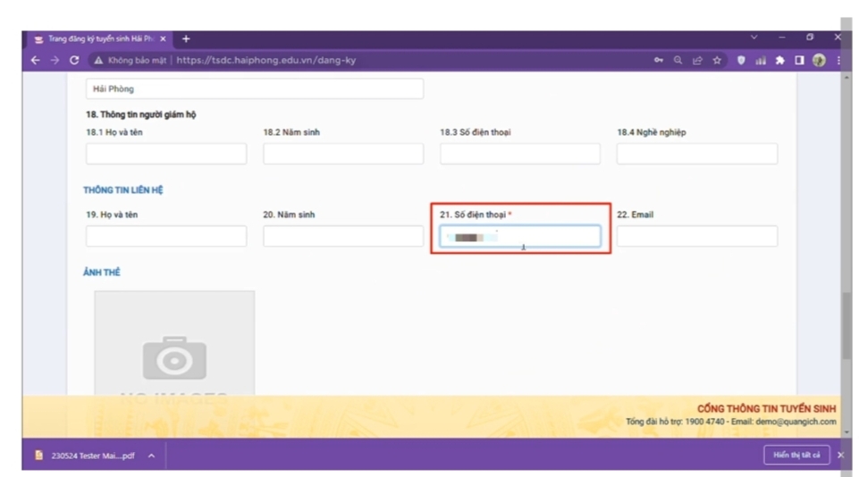
Task: Open options arrow for downloaded PDF
Action: pos(151,456)
